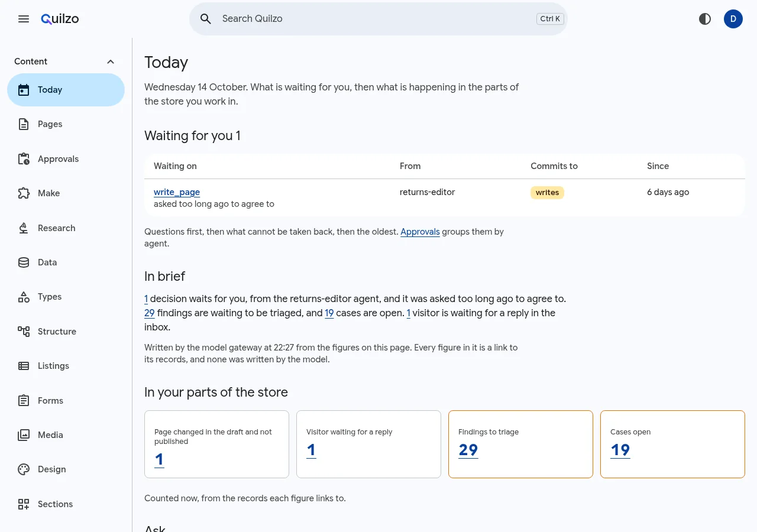Open the Findings to triage count 29
This screenshot has height=532, width=757.
click(x=468, y=450)
